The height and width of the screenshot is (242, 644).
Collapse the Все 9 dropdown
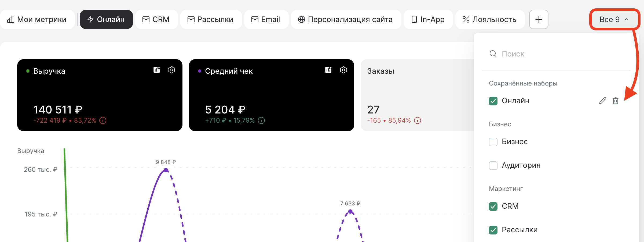pos(614,19)
